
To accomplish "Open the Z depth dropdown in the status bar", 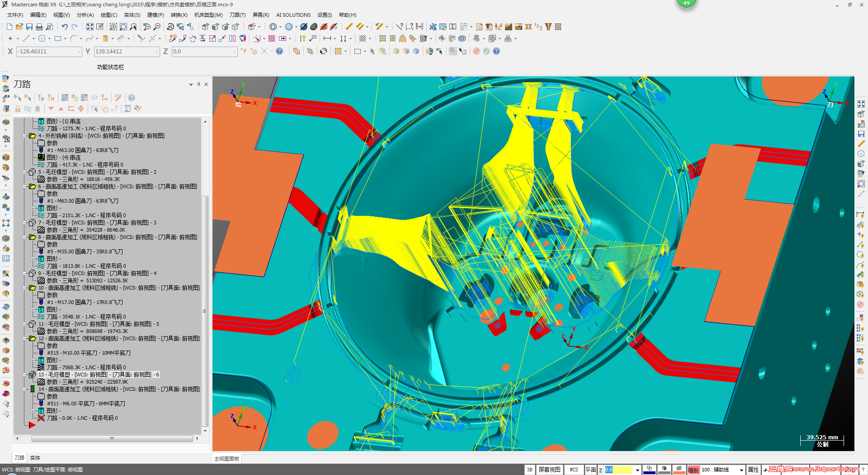I will tap(637, 470).
